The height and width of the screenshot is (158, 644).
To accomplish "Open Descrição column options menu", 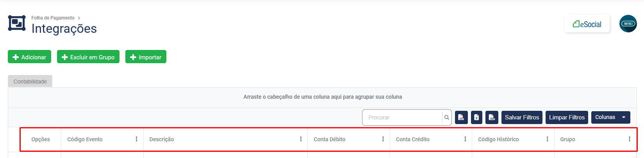I will (x=301, y=139).
